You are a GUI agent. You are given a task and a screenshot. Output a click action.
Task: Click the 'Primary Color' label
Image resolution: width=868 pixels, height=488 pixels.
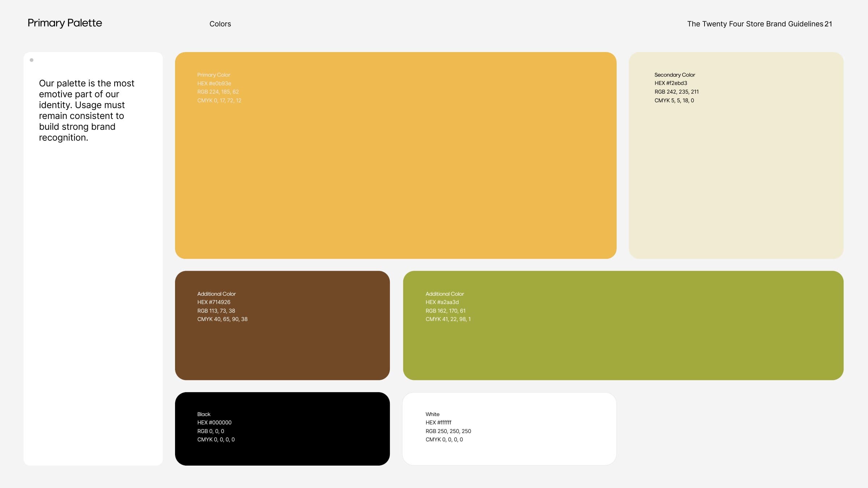[214, 75]
